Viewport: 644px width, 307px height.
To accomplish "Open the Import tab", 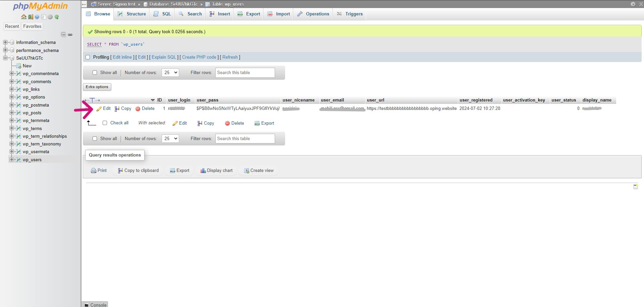I will [279, 14].
